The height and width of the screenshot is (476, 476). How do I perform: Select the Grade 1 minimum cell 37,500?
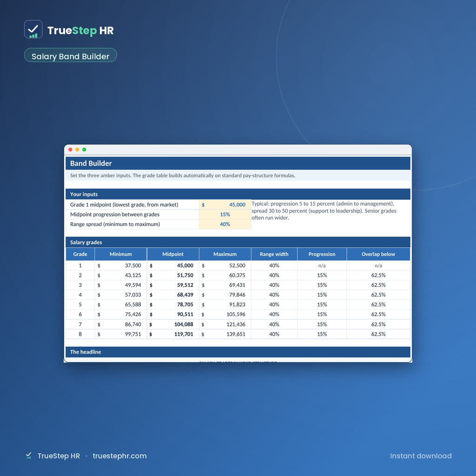tap(121, 265)
